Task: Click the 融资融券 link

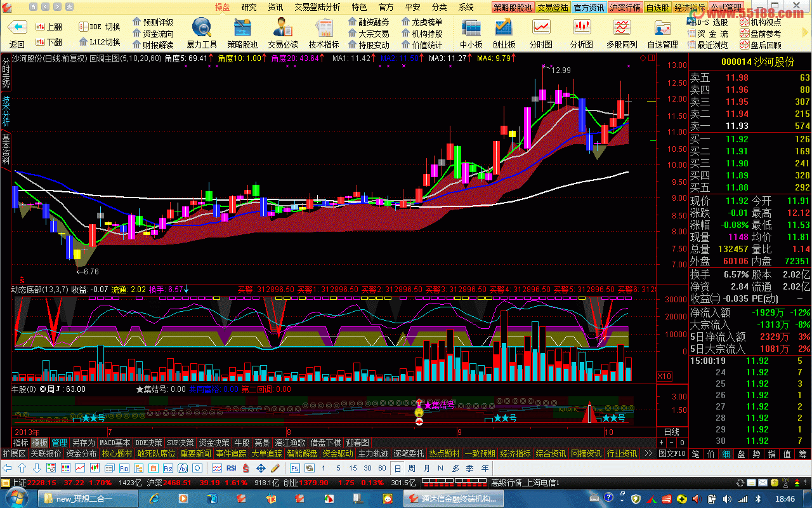Action: tap(369, 22)
